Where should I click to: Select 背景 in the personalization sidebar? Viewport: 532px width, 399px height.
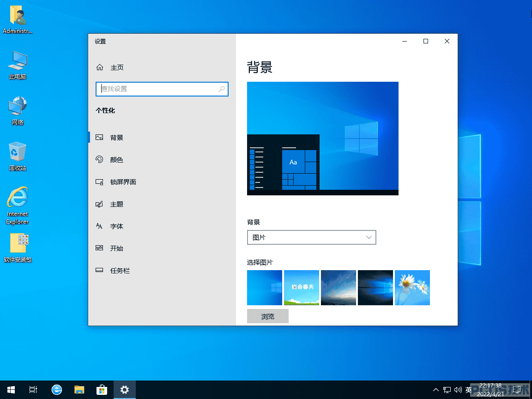[116, 138]
